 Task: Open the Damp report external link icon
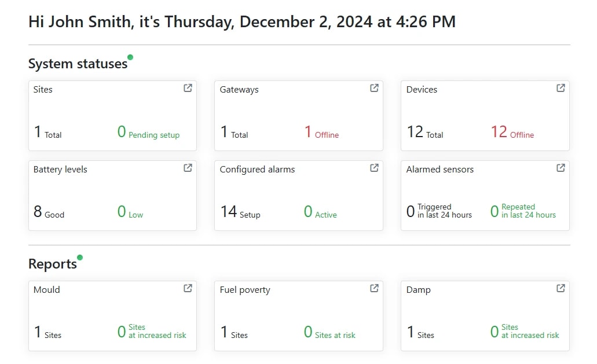pyautogui.click(x=560, y=288)
